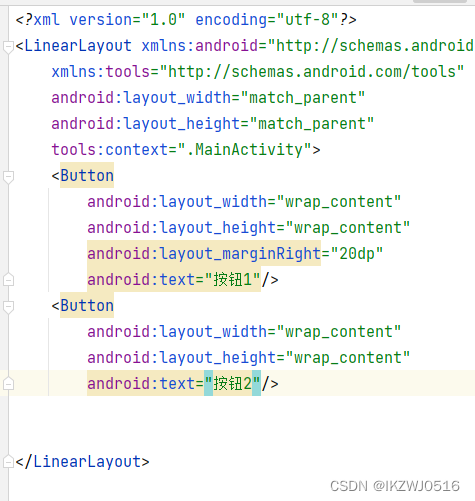Collapse the root LinearLayout opening tag fold marker
The width and height of the screenshot is (475, 501).
pyautogui.click(x=8, y=47)
